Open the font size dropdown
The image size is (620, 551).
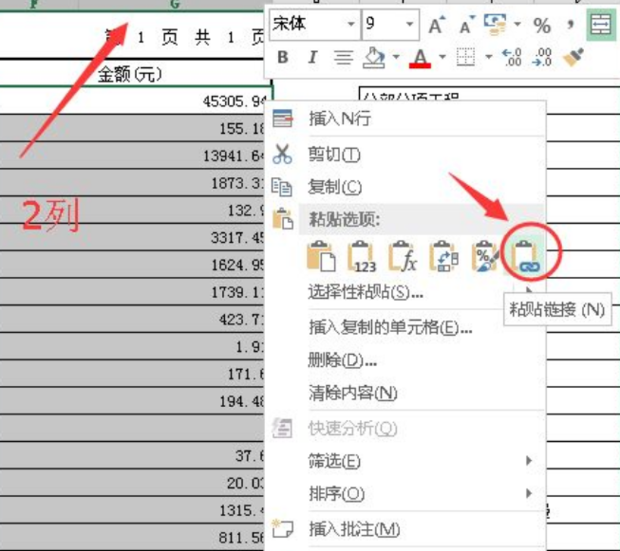point(410,25)
